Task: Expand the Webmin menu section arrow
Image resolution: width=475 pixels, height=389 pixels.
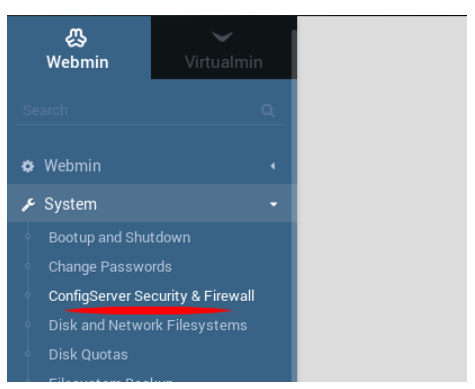Action: point(273,166)
